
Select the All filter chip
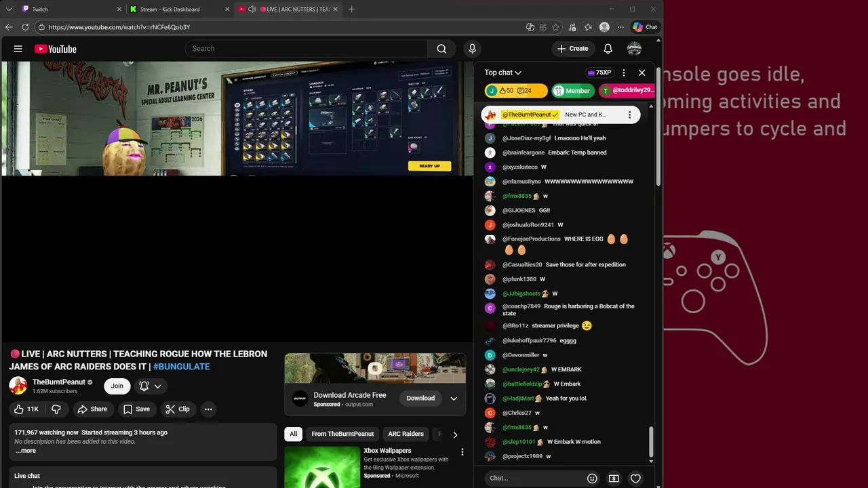pos(294,434)
